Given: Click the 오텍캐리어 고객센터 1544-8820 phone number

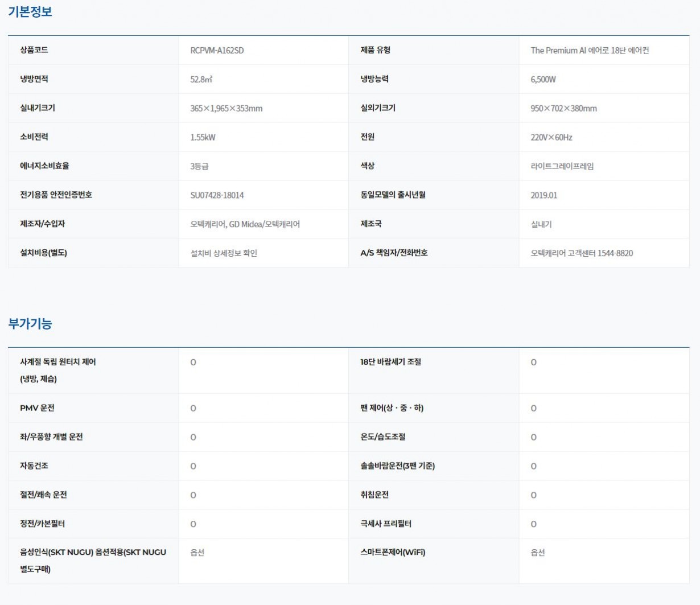Looking at the screenshot, I should coord(581,253).
